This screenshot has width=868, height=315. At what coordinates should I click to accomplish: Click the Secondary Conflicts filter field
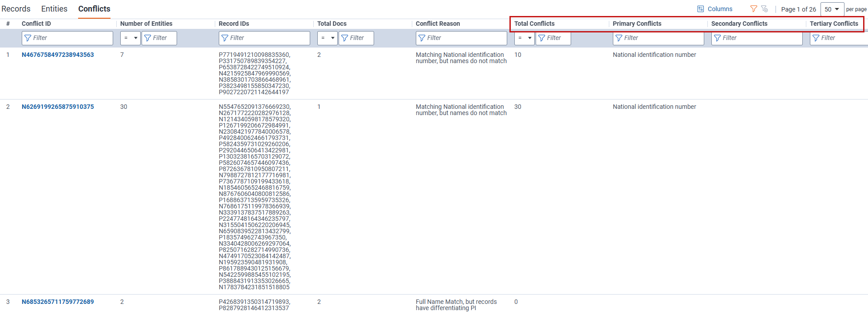(757, 38)
